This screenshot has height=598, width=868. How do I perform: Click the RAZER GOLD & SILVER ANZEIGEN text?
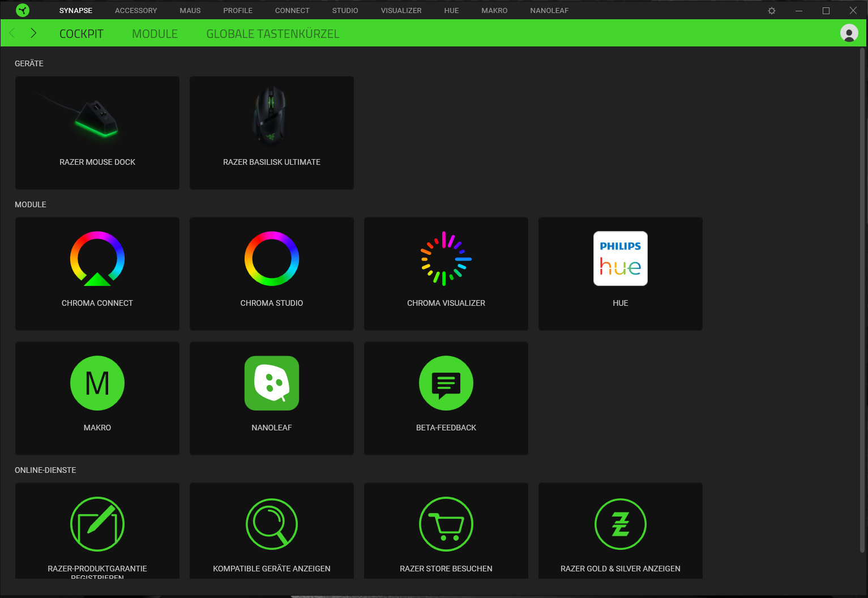click(x=621, y=569)
